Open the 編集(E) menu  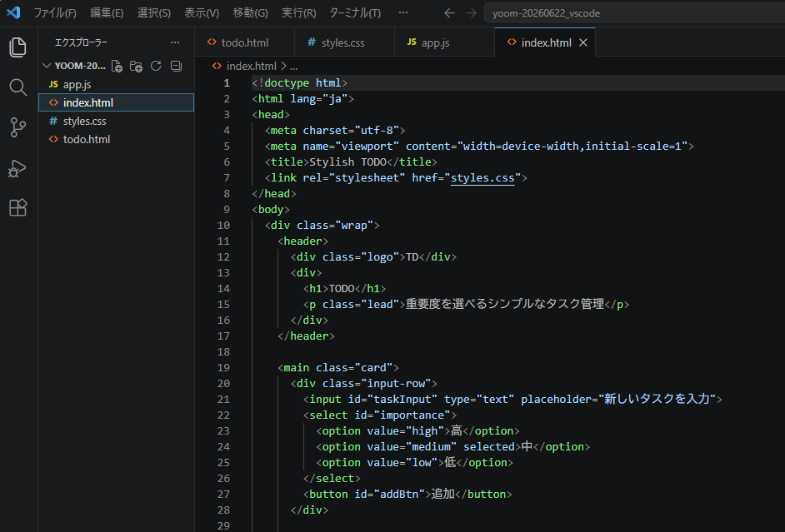107,13
